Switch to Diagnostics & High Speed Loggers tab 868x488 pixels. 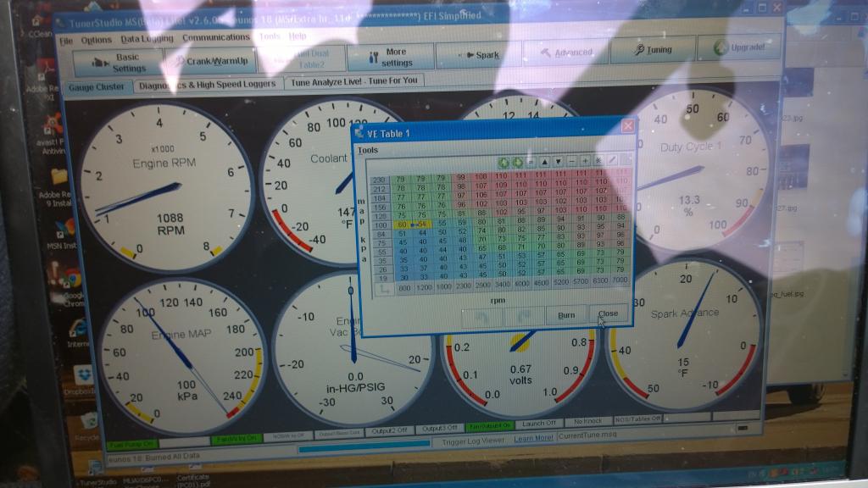tap(208, 85)
